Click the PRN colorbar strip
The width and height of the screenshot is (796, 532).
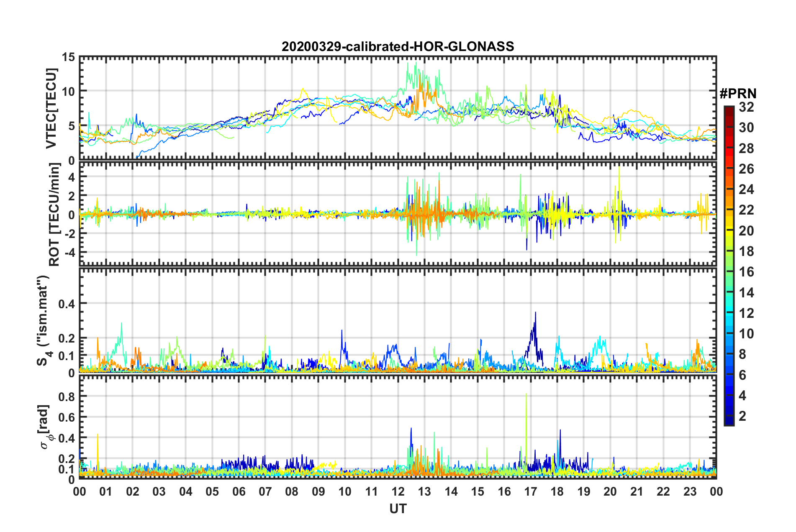[729, 266]
